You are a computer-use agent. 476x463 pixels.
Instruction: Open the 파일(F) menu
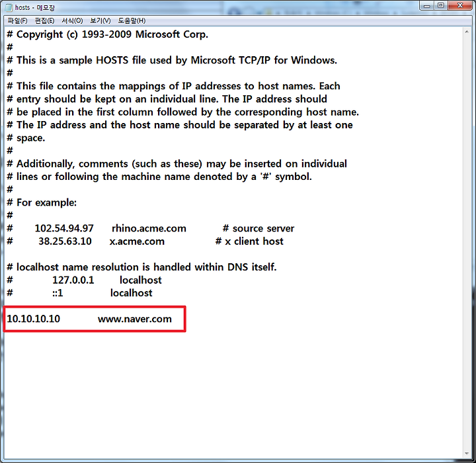coord(17,21)
